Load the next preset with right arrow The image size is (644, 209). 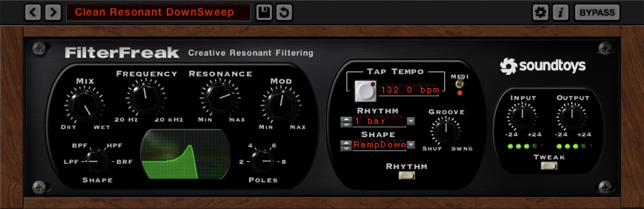coord(53,12)
